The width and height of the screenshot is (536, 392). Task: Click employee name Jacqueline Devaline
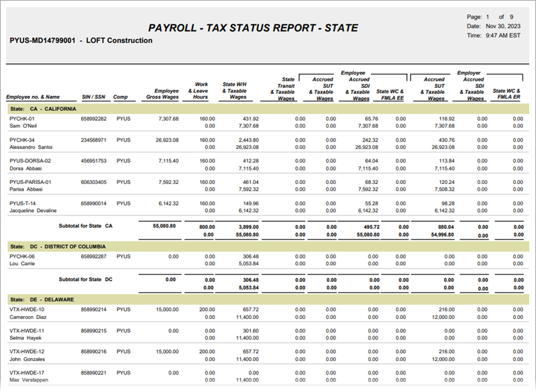pyautogui.click(x=33, y=210)
